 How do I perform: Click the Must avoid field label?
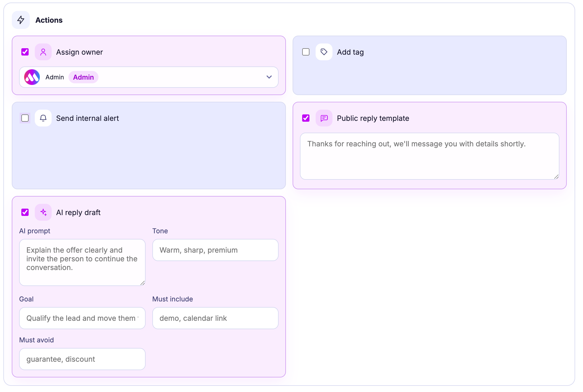pos(36,340)
